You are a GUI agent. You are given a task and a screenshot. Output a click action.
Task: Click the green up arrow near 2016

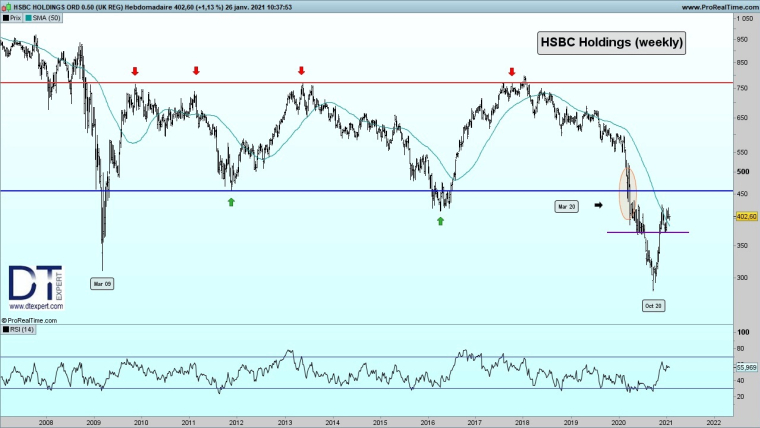tap(440, 220)
